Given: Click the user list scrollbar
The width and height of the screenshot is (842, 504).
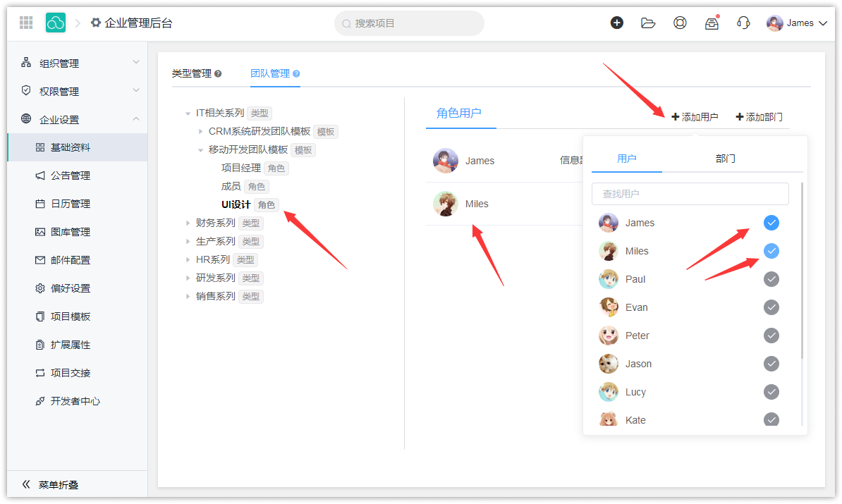Looking at the screenshot, I should click(802, 268).
